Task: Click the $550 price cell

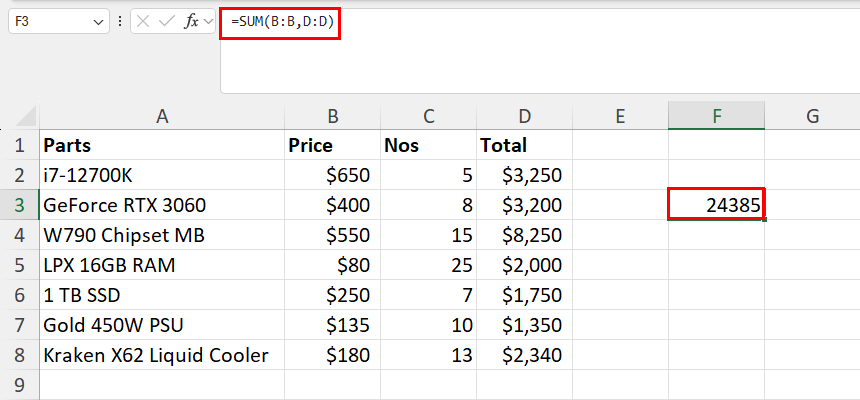Action: [x=332, y=235]
